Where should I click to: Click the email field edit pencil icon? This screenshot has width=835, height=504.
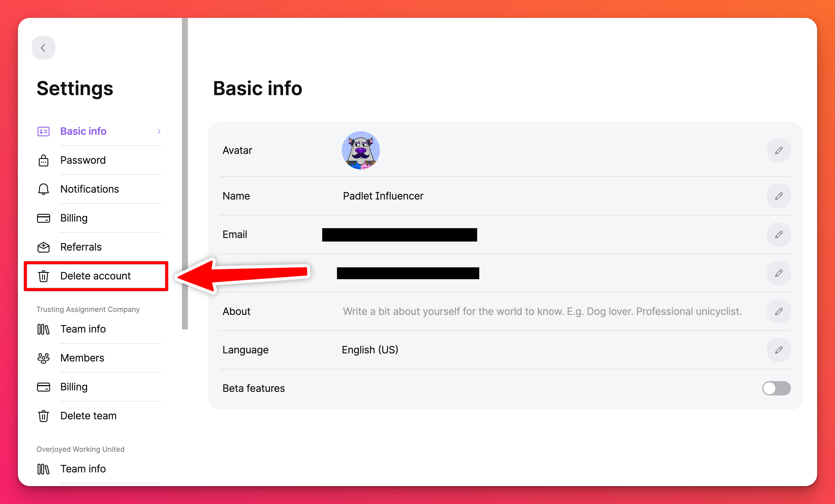click(779, 234)
